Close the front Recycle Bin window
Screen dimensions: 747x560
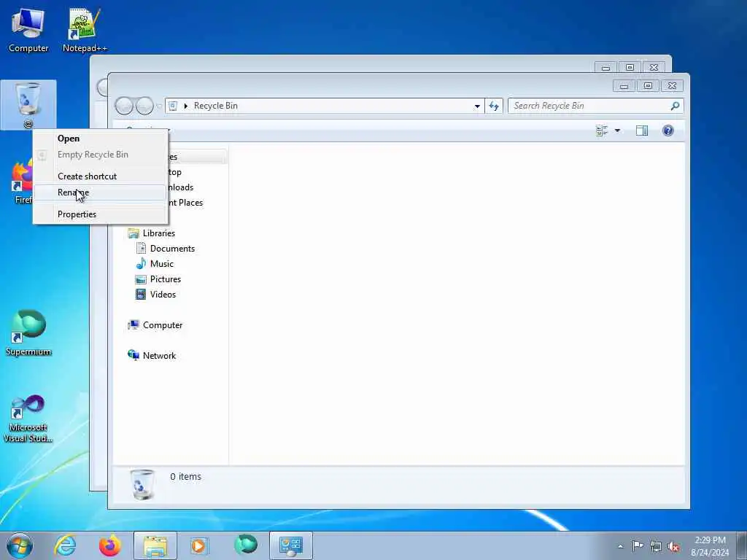(672, 86)
